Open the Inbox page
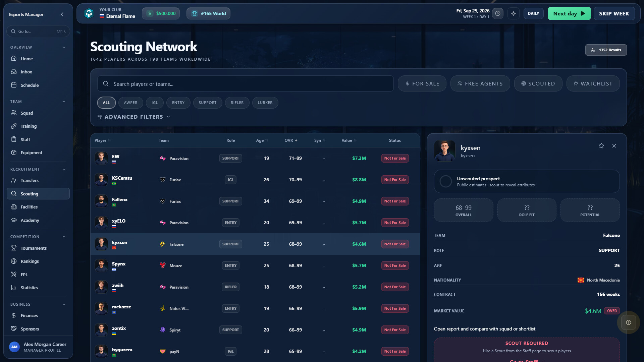The height and width of the screenshot is (362, 644). tap(38, 72)
